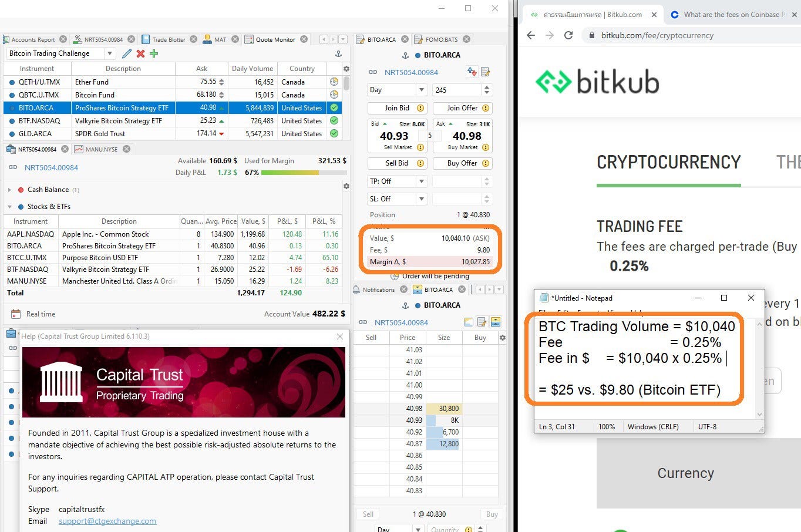The image size is (801, 532).
Task: Click the order entry icon in depth-of-market panel
Action: pos(482,322)
